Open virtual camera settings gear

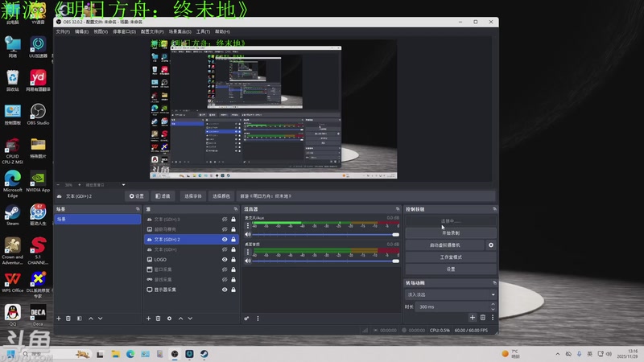pos(491,245)
